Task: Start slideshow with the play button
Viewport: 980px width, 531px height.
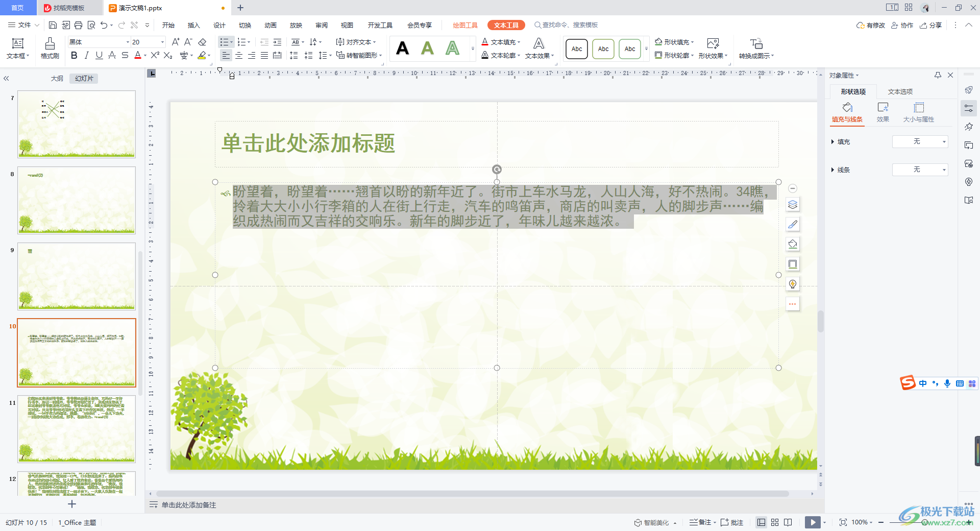Action: coord(813,522)
